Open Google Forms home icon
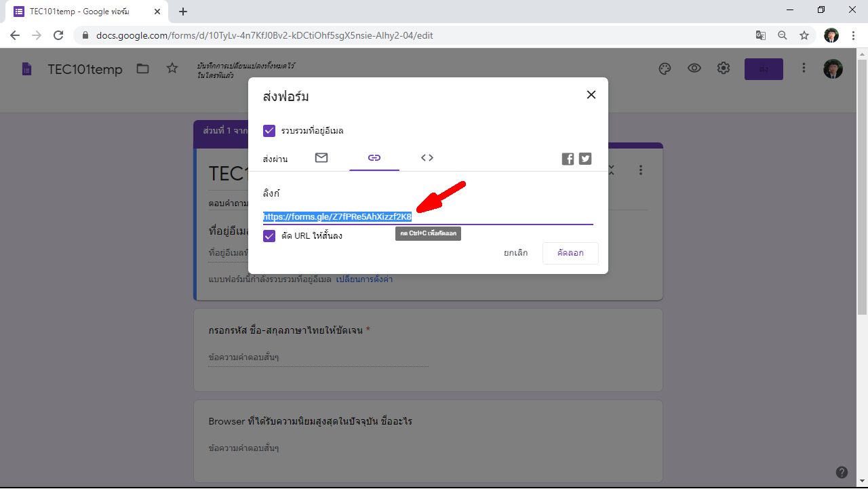The image size is (868, 489). coord(26,69)
